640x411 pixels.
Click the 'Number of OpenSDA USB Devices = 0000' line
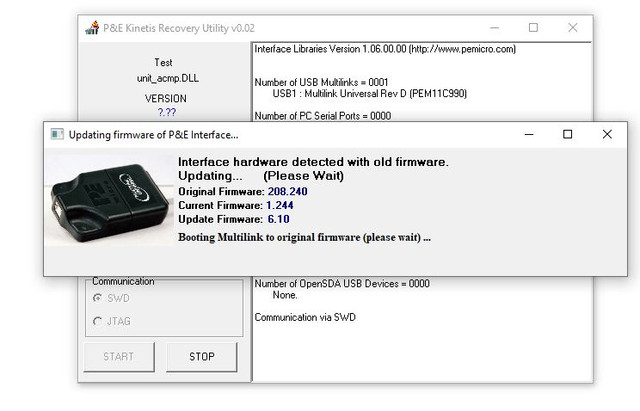point(342,284)
